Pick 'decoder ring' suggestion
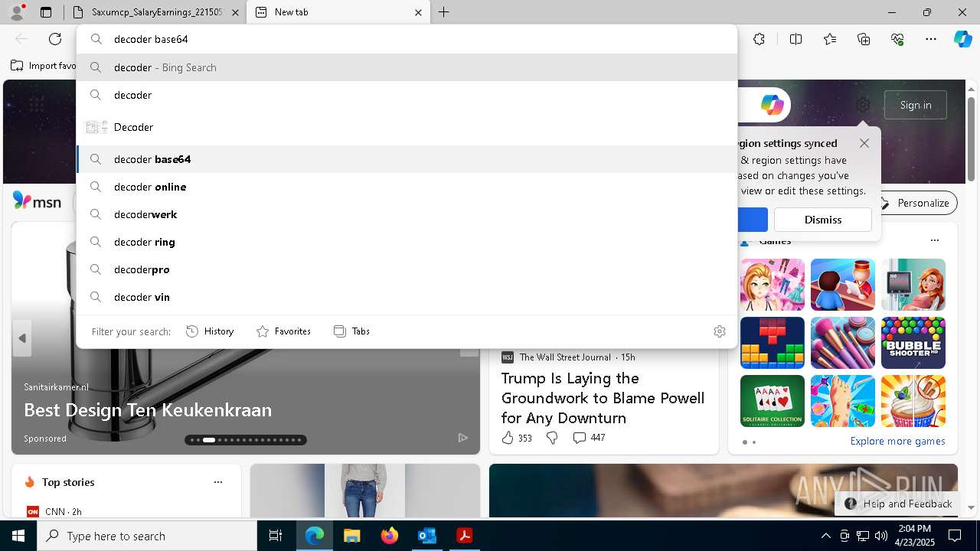 tap(407, 242)
